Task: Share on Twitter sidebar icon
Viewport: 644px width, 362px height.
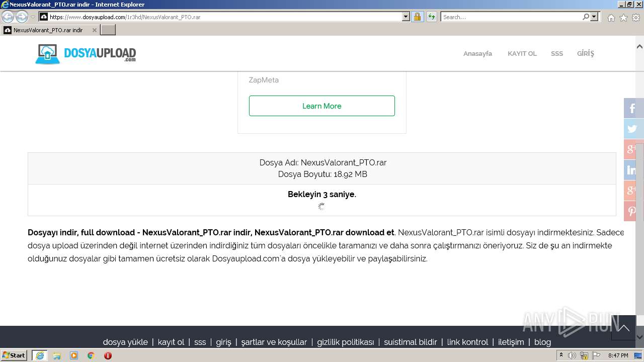Action: coord(633,129)
